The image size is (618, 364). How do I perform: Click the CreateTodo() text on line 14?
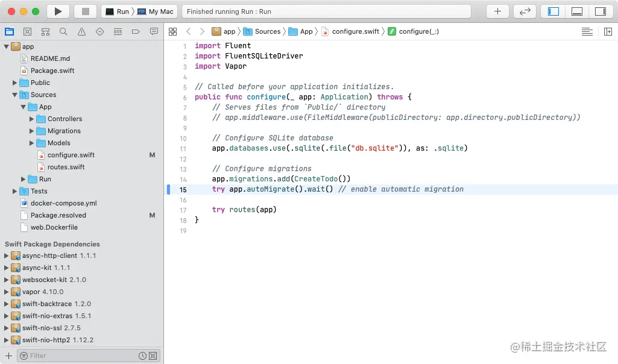click(x=322, y=179)
